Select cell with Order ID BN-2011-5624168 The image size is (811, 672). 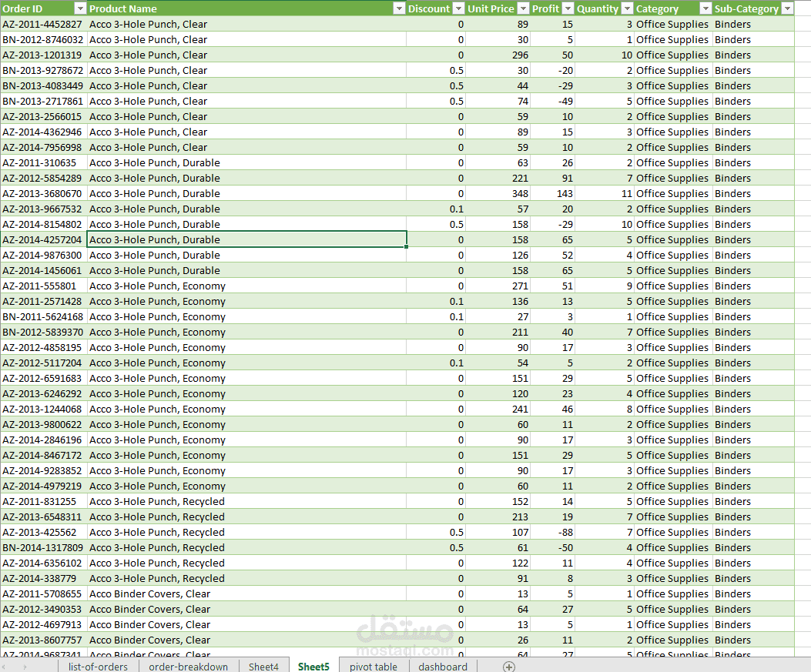(43, 317)
